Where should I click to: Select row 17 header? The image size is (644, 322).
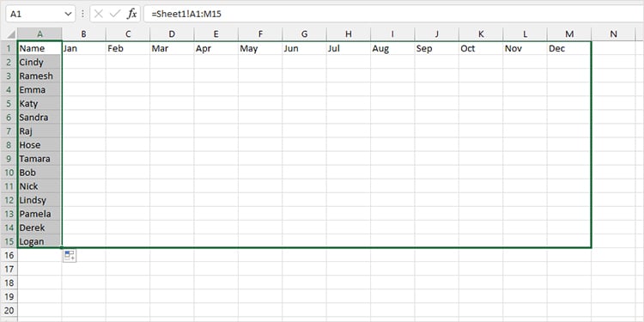coord(9,269)
